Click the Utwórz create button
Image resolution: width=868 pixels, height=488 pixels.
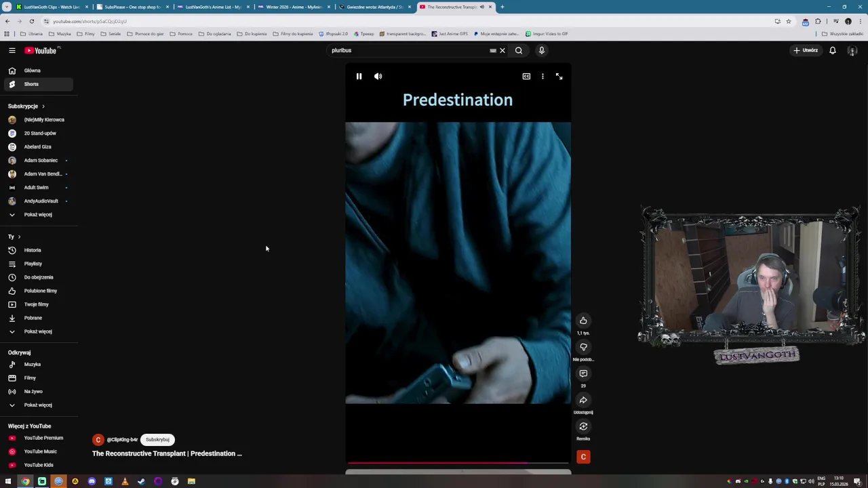pyautogui.click(x=806, y=50)
